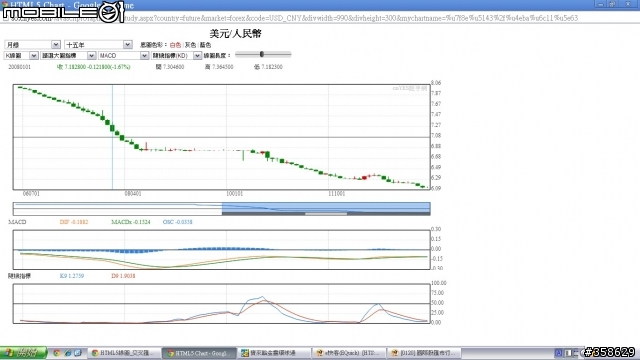Switch to HTML5 Chart taskbar window
The height and width of the screenshot is (360, 640).
point(199,353)
